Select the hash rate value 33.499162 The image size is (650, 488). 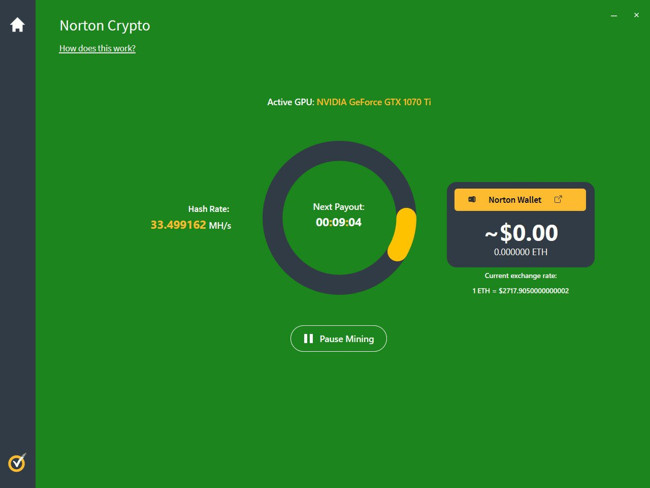[178, 225]
